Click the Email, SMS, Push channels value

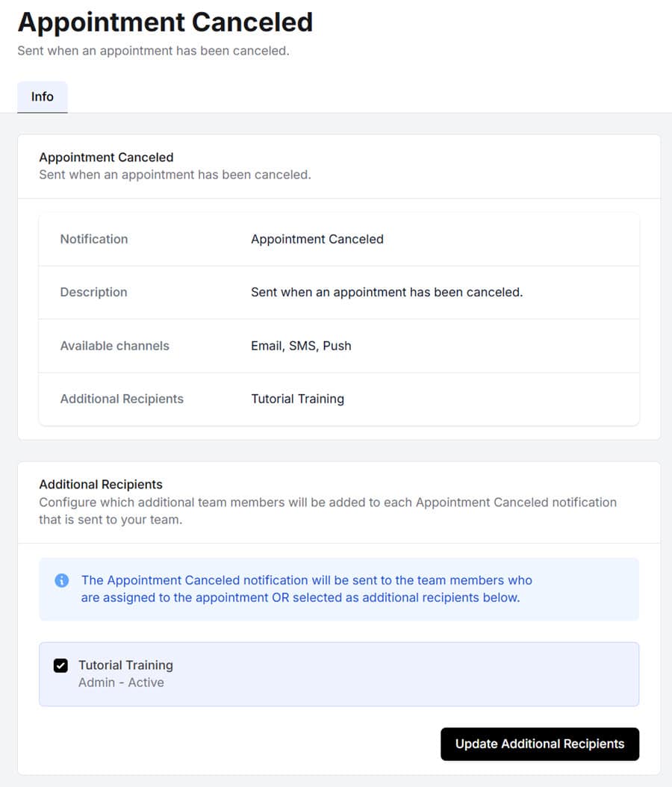tap(301, 346)
